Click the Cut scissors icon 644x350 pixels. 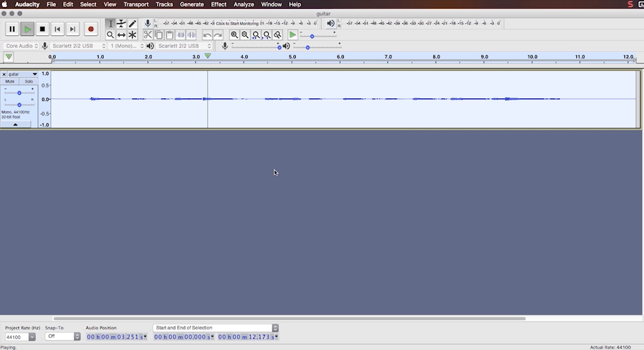148,35
